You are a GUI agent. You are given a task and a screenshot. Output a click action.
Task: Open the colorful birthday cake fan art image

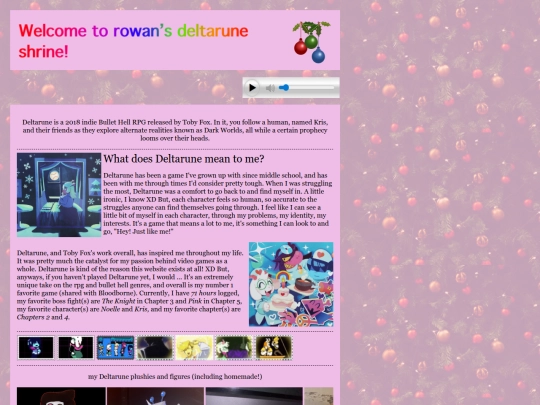[291, 284]
